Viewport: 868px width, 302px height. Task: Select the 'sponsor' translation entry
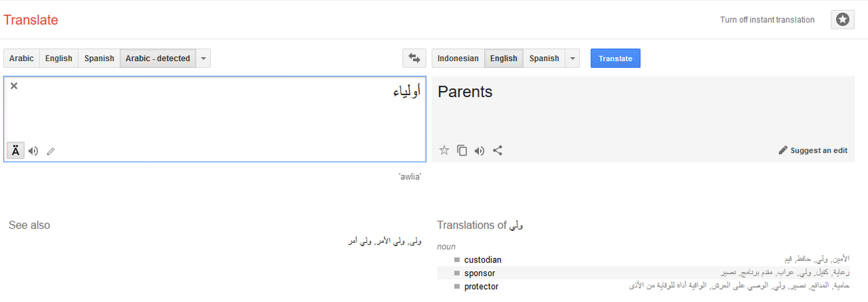coord(479,273)
